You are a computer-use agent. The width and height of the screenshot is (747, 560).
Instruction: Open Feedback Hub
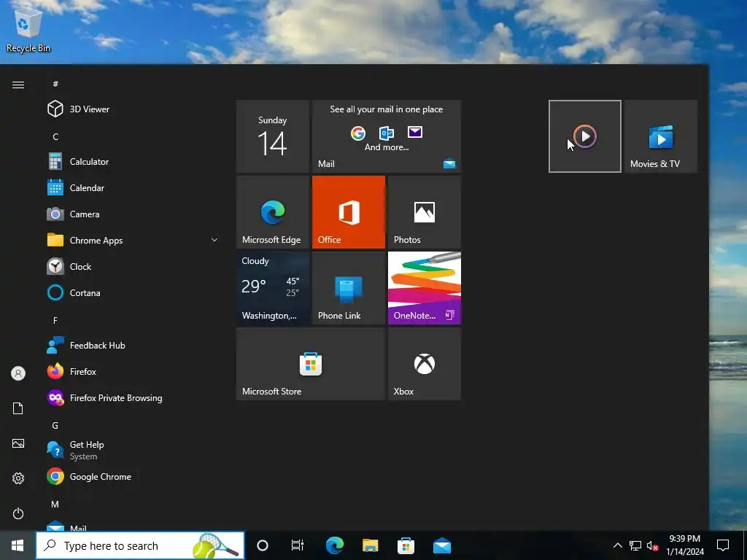point(133,345)
